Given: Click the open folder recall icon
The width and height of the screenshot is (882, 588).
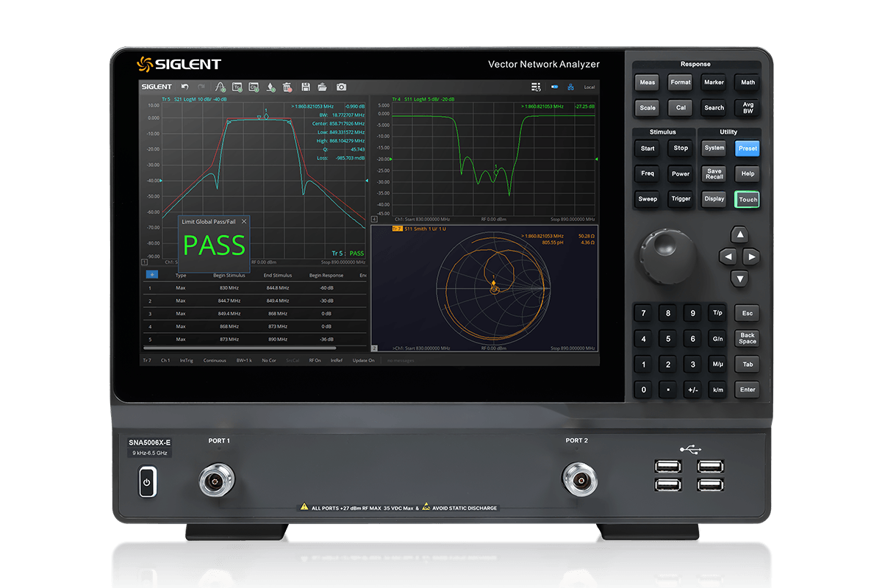Looking at the screenshot, I should (x=322, y=87).
